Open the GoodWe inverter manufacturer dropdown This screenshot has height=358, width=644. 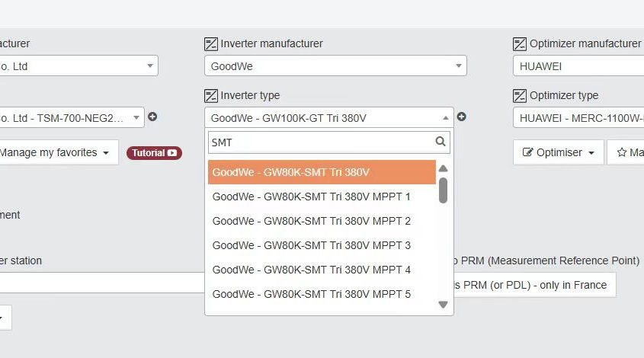click(335, 66)
